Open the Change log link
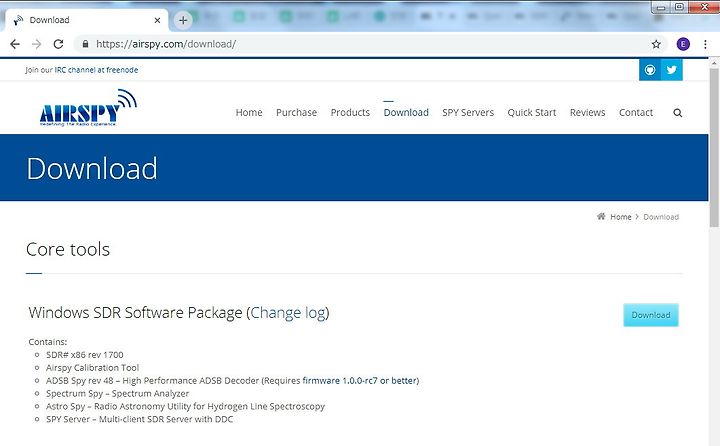This screenshot has height=446, width=720. [x=287, y=313]
